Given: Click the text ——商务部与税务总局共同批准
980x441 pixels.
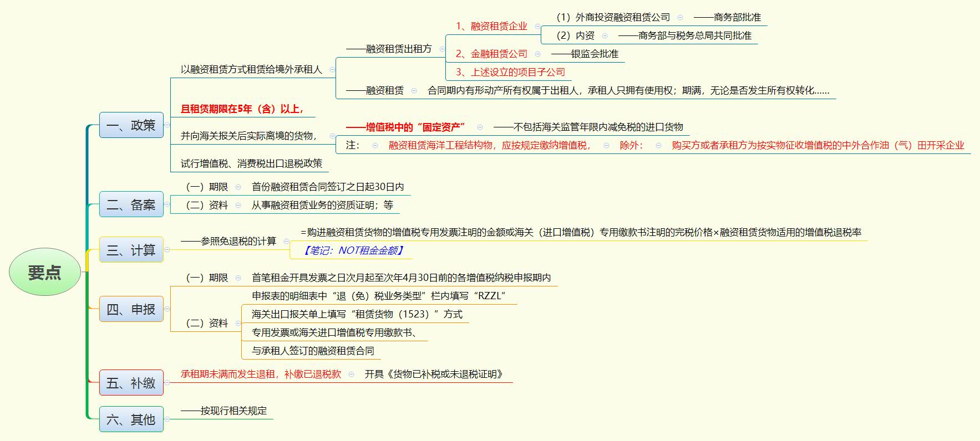Looking at the screenshot, I should (685, 35).
